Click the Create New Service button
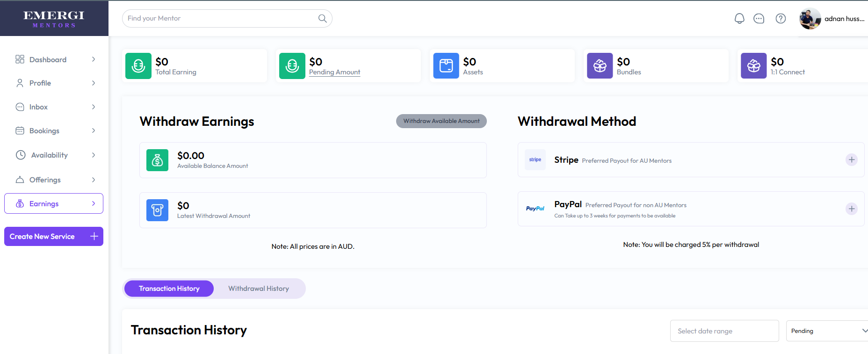Screen dimensions: 868x354 54,237
